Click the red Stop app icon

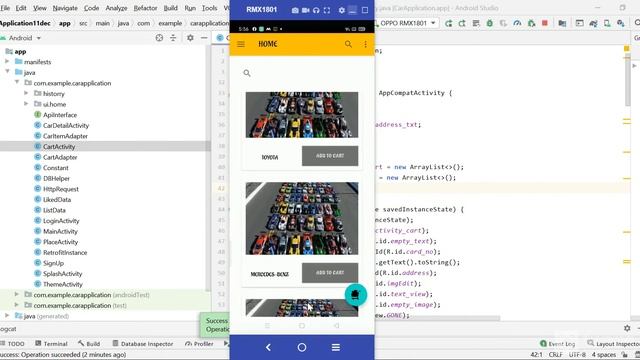coord(544,23)
